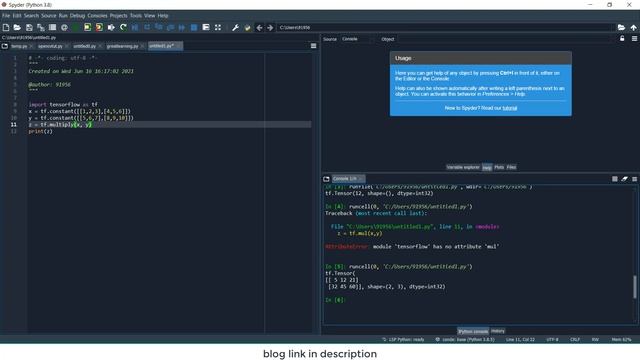The image size is (640, 360).
Task: Open the Projects menu
Action: tap(118, 16)
